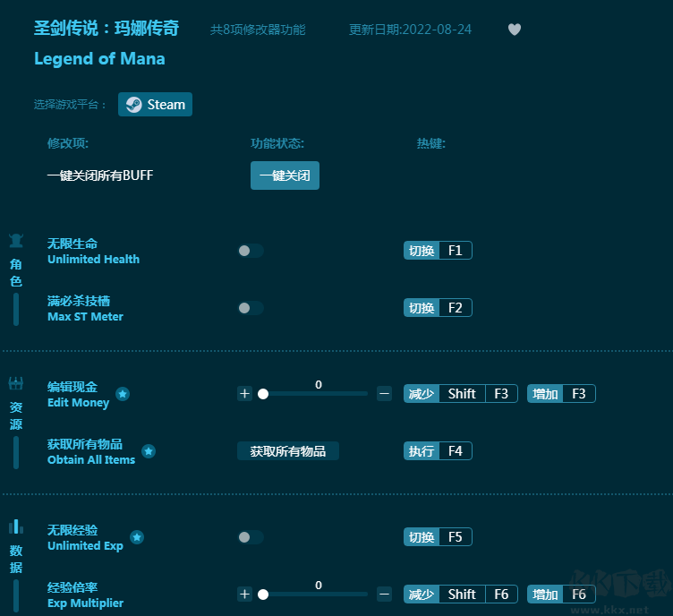Click the heart favorite icon
Screen dimensions: 673x616
(x=515, y=30)
